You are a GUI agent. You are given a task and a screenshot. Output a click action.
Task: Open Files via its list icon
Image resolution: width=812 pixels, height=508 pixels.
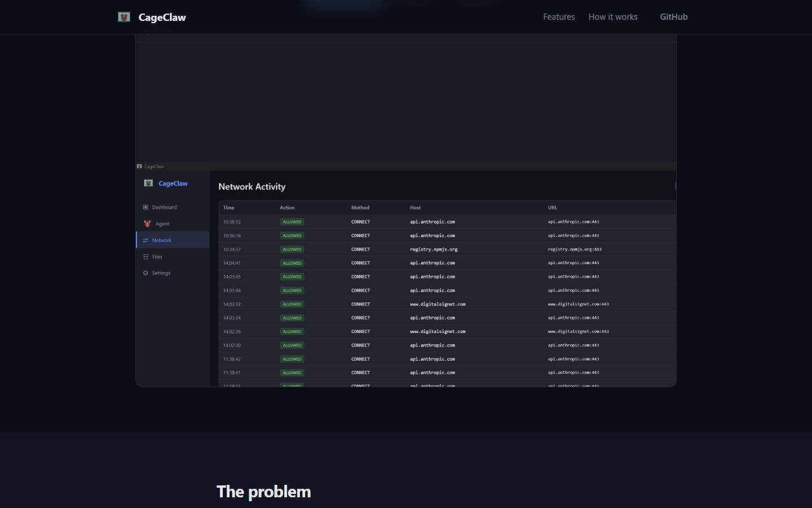coord(145,257)
